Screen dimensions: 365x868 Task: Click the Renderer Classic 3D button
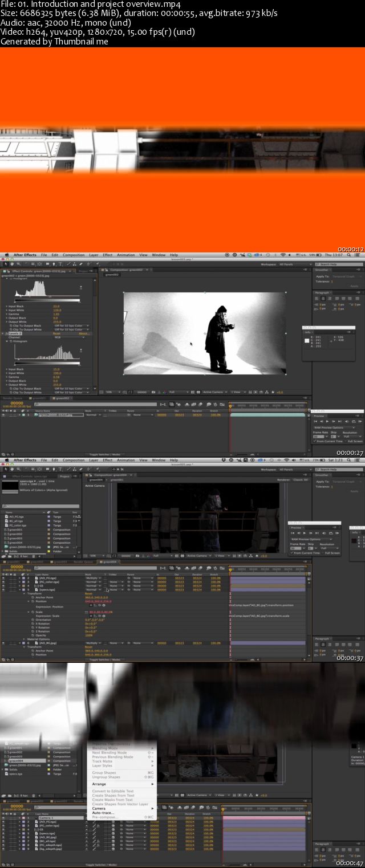point(301,480)
